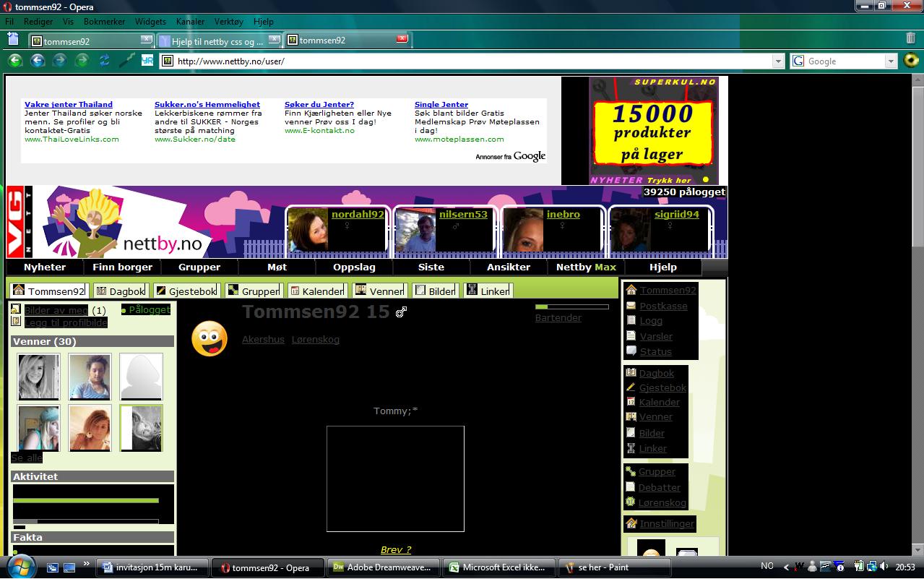924x579 pixels.
Task: Click the laughing smiley profile icon
Action: [210, 338]
